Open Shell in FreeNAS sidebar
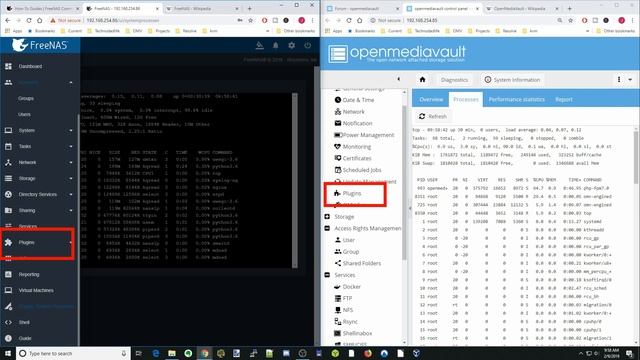This screenshot has width=640, height=360. [x=24, y=322]
